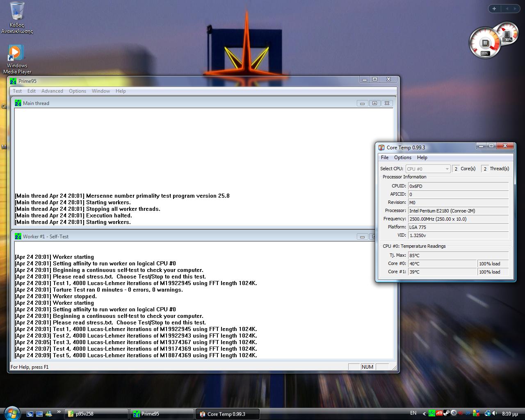The height and width of the screenshot is (420, 525).
Task: Click the Frequency value field
Action: tap(458, 219)
